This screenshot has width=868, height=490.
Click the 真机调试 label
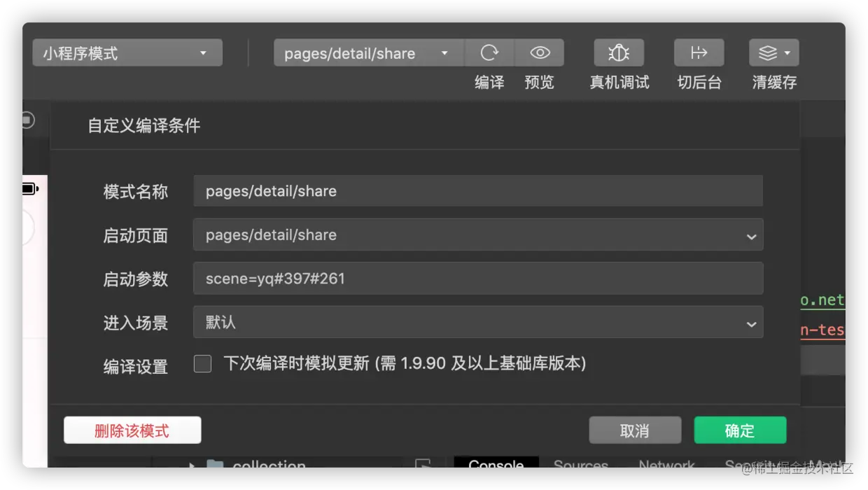point(619,83)
